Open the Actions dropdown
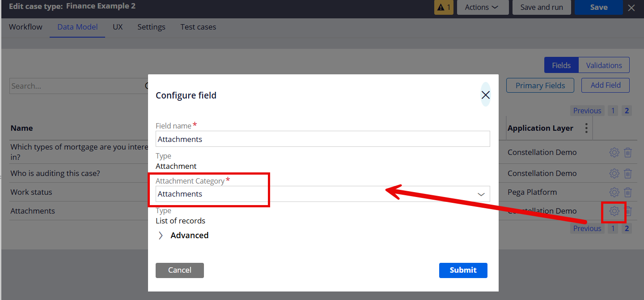Image resolution: width=644 pixels, height=300 pixels. 483,7
